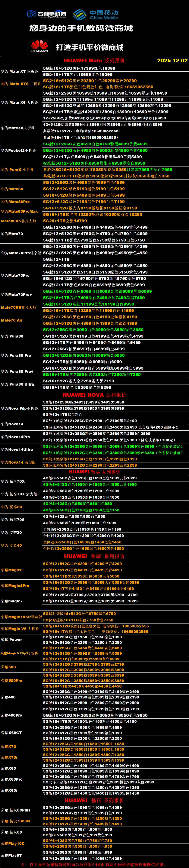Click the 荣耀Magic8Pro model label
Image resolution: width=189 pixels, height=868 pixels.
click(15, 586)
